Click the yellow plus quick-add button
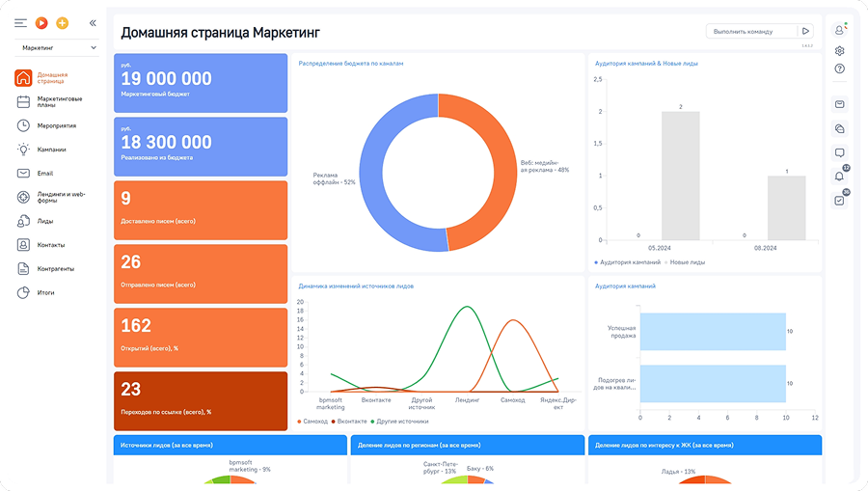This screenshot has width=868, height=491. pos(63,22)
